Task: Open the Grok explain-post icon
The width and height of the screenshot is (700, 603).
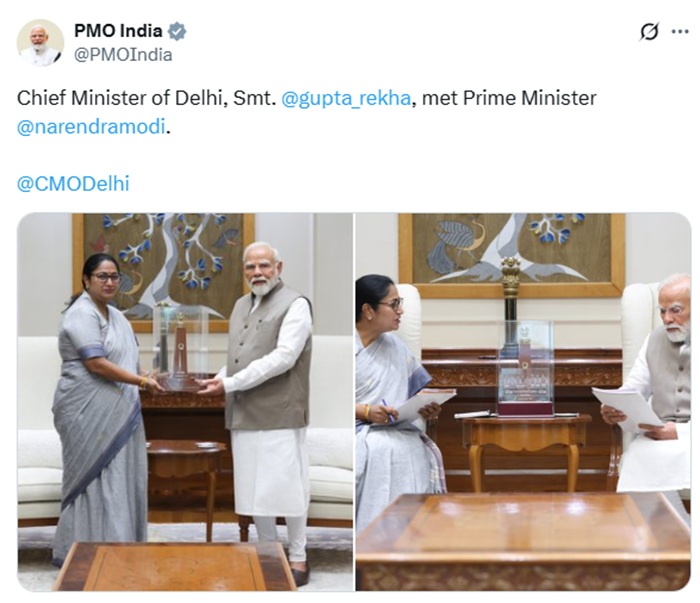Action: click(649, 32)
